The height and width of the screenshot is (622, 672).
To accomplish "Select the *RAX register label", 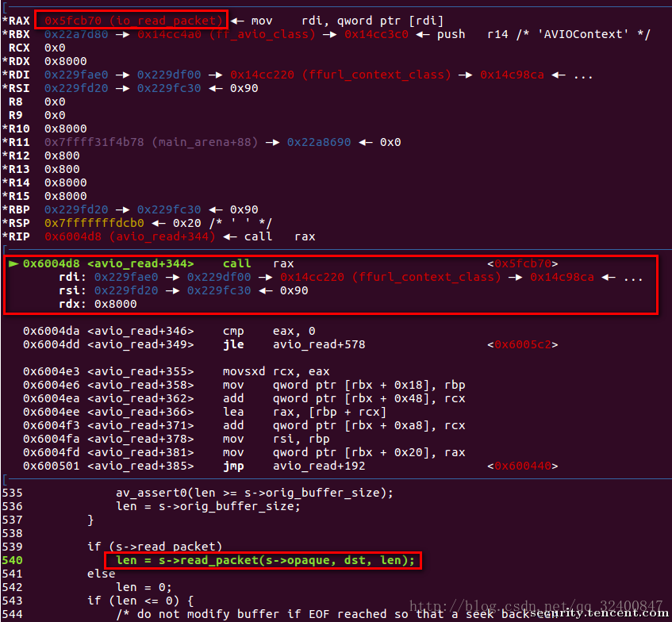I will click(16, 21).
